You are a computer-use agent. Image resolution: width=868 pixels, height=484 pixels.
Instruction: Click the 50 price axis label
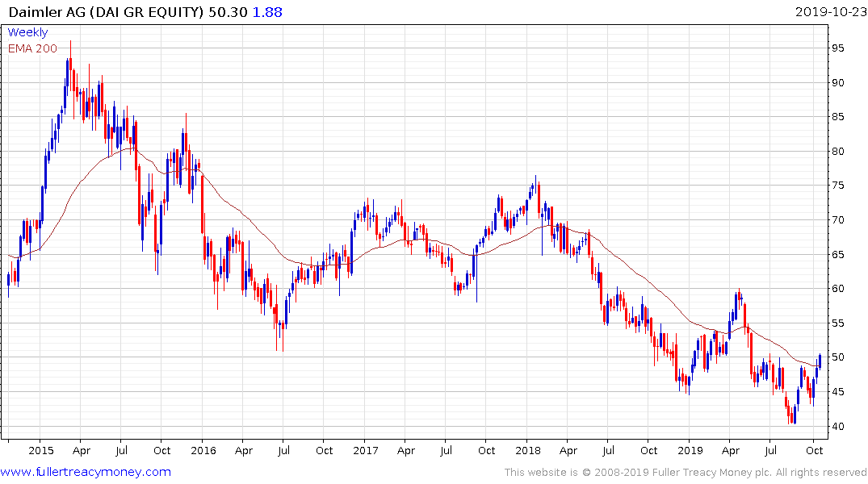(837, 357)
